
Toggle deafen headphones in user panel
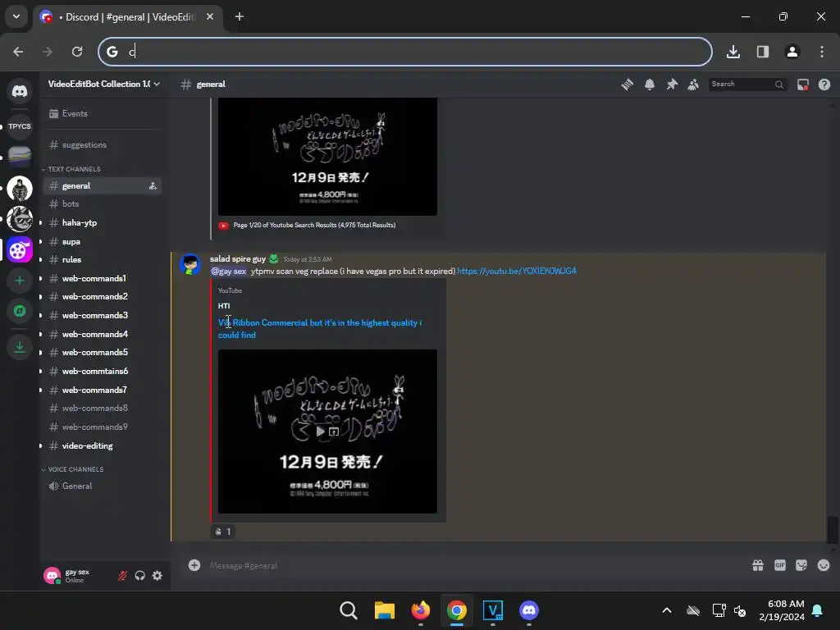pos(139,575)
